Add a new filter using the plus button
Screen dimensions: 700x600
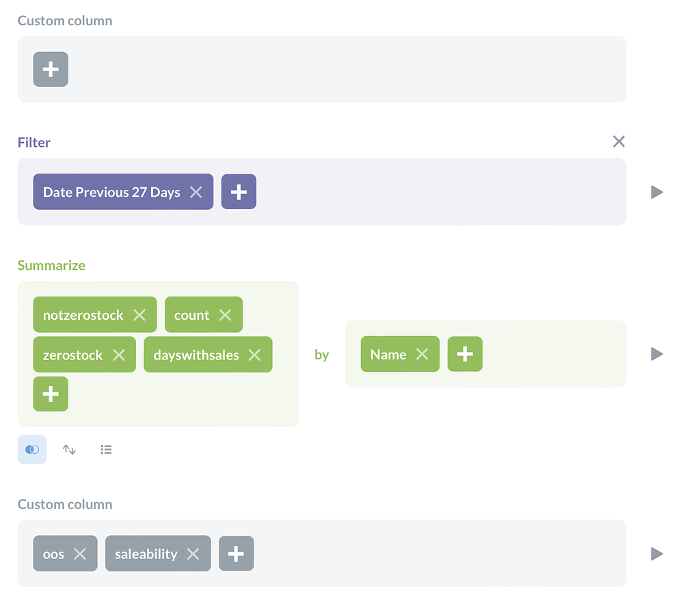point(239,192)
